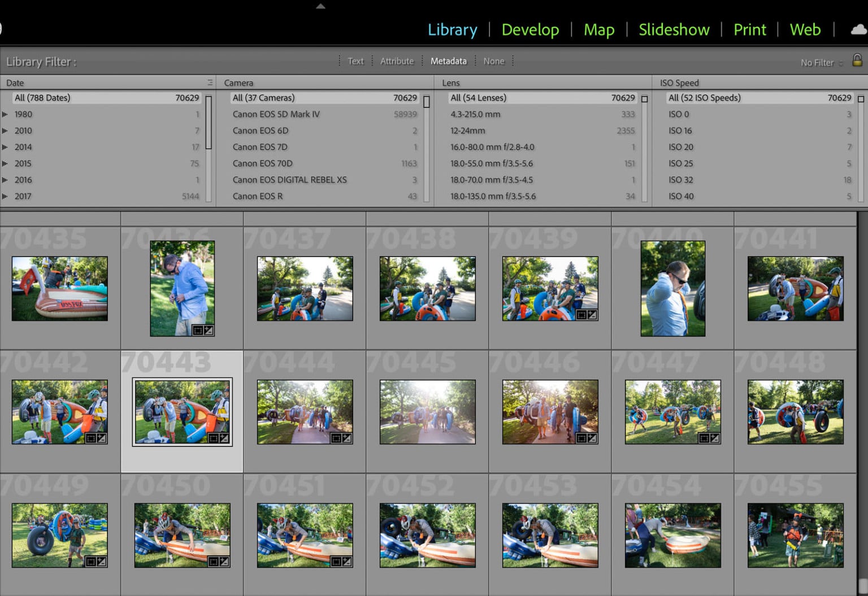Click develop adjustments badge on photo 70447
This screenshot has height=596, width=868.
pos(714,438)
